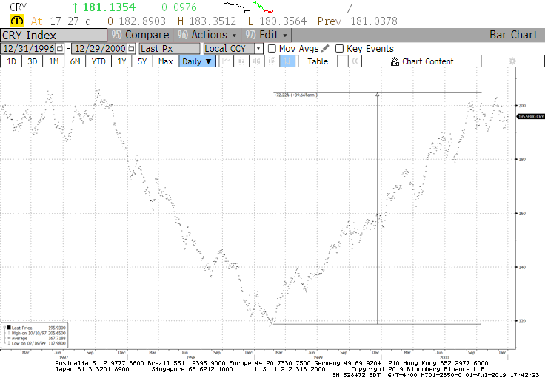Open chart settings gear icon

coord(511,61)
